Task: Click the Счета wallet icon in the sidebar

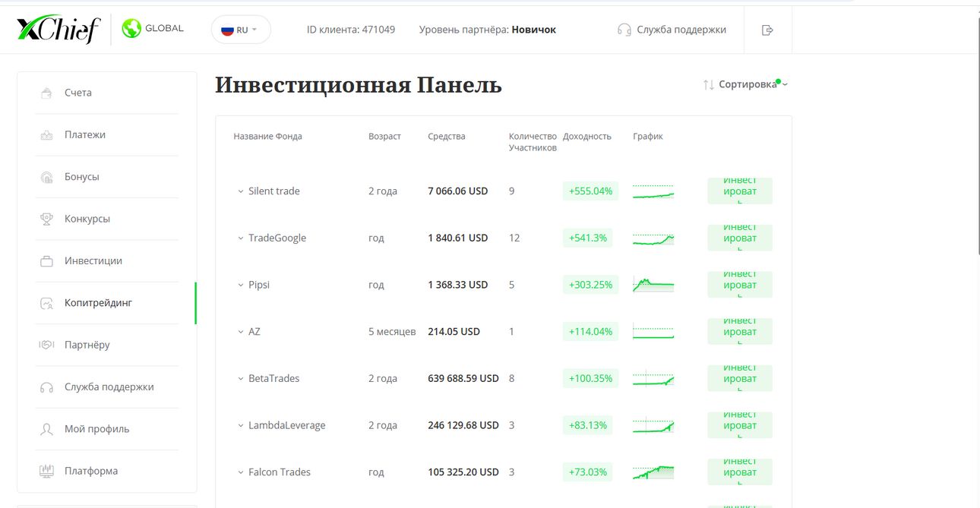Action: [46, 93]
